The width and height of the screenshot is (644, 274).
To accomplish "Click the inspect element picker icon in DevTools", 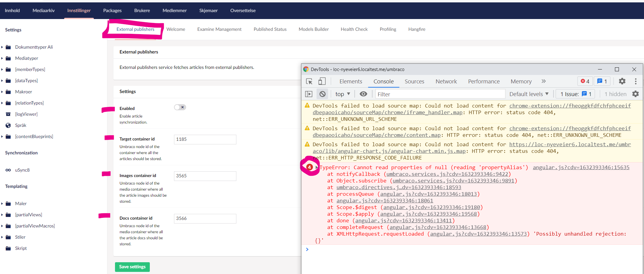I will tap(309, 81).
